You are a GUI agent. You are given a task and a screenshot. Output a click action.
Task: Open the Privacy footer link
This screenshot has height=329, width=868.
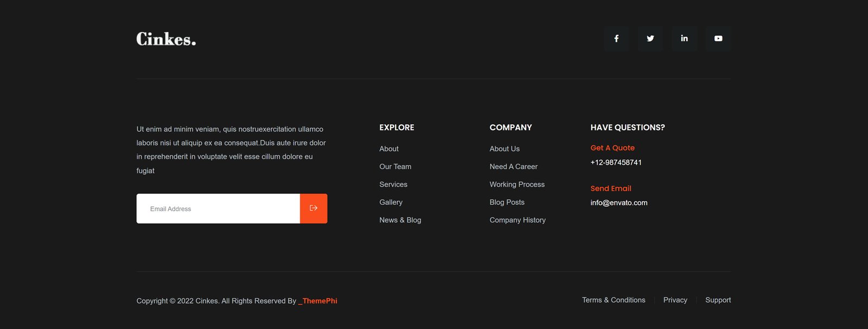coord(675,300)
